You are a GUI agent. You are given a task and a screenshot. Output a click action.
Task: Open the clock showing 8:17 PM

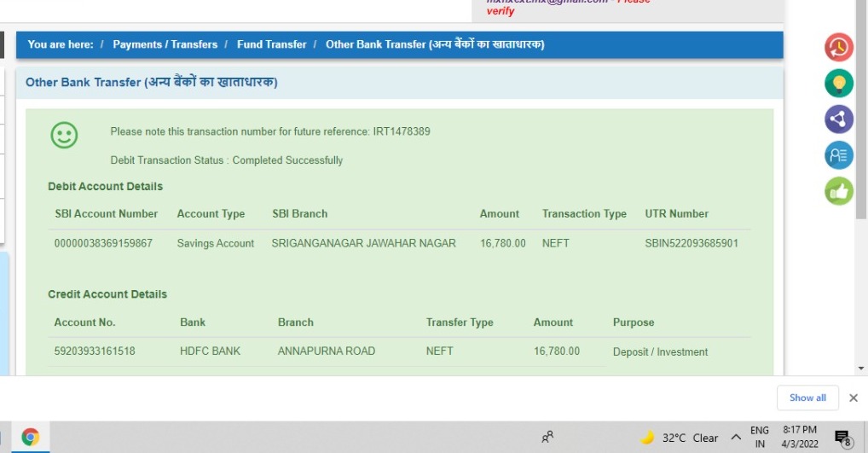[x=799, y=437]
